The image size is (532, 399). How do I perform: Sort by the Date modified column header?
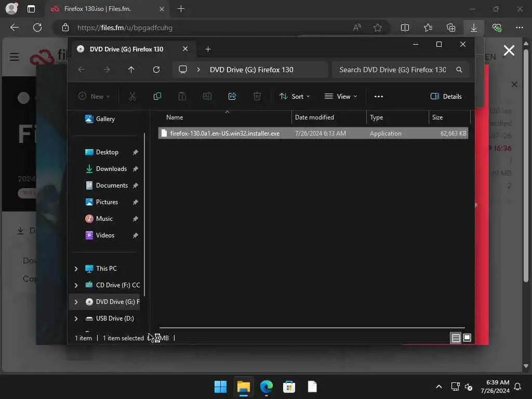[x=329, y=117]
